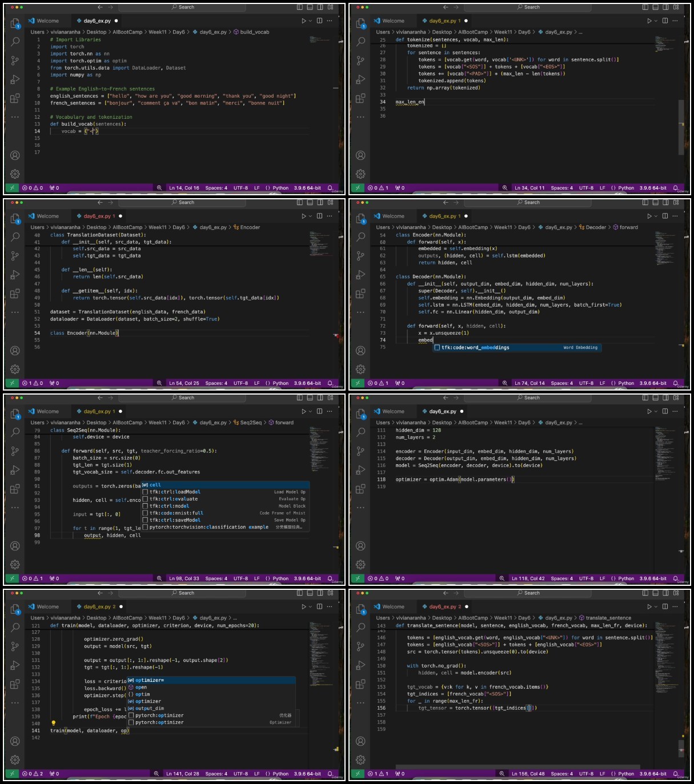Viewport: 694px width, 784px height.
Task: Expand Decoder breadcrumb symbol
Action: [x=592, y=227]
